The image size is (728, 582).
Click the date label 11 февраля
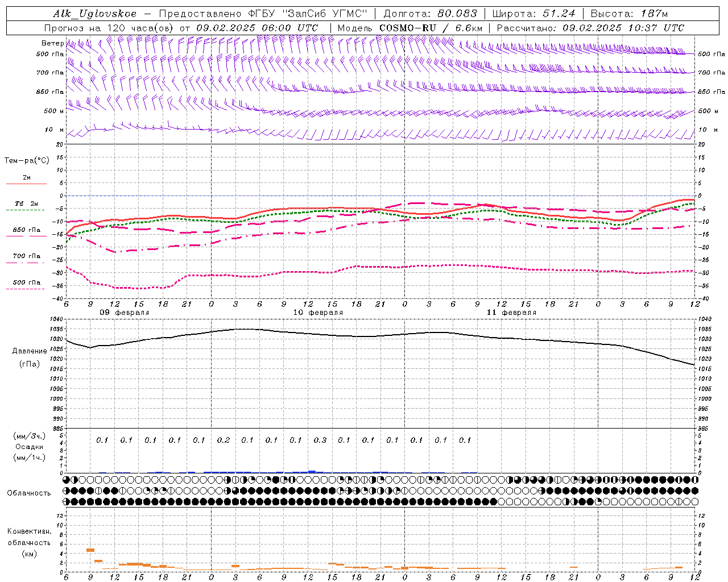click(x=511, y=313)
